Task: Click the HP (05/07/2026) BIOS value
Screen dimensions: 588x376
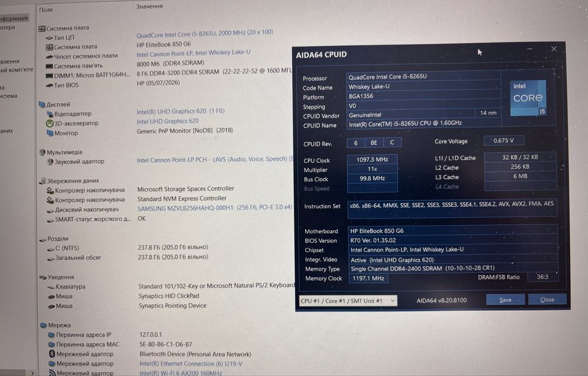Action: [x=158, y=83]
